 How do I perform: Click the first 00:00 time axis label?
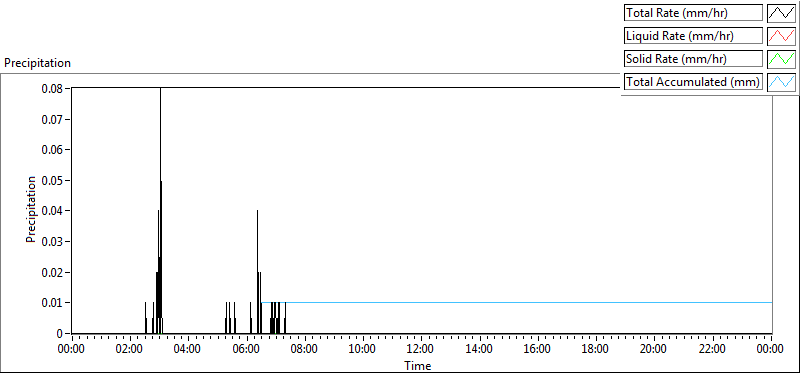71,349
